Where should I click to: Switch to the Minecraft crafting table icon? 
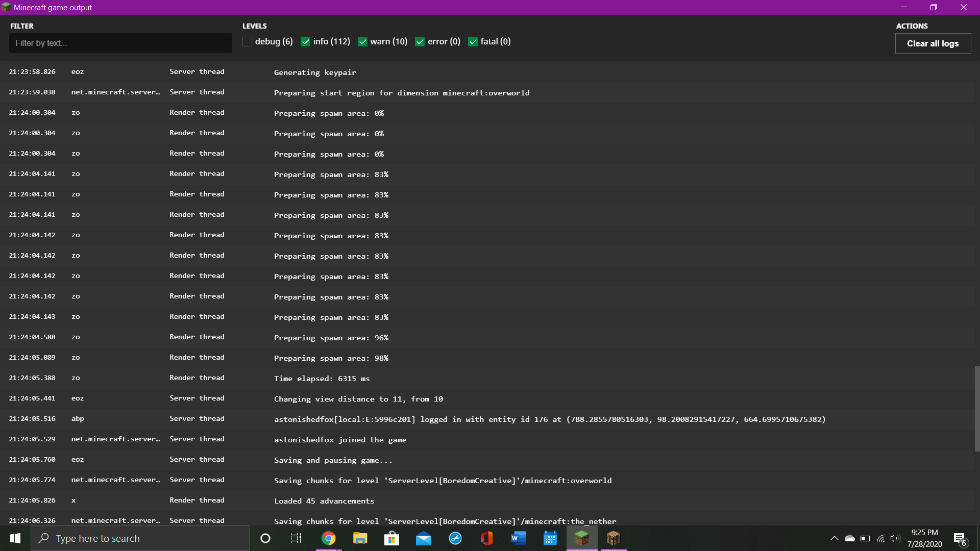[x=614, y=538]
